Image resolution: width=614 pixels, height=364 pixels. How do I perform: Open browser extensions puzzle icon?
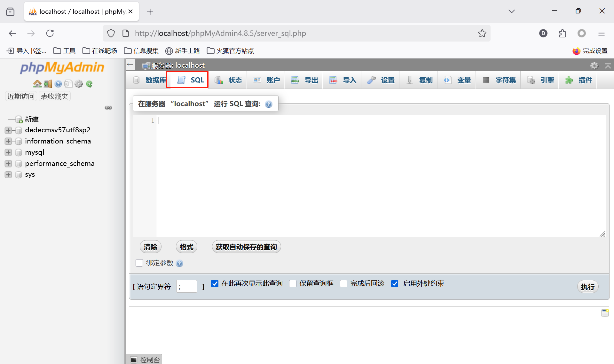pos(562,33)
